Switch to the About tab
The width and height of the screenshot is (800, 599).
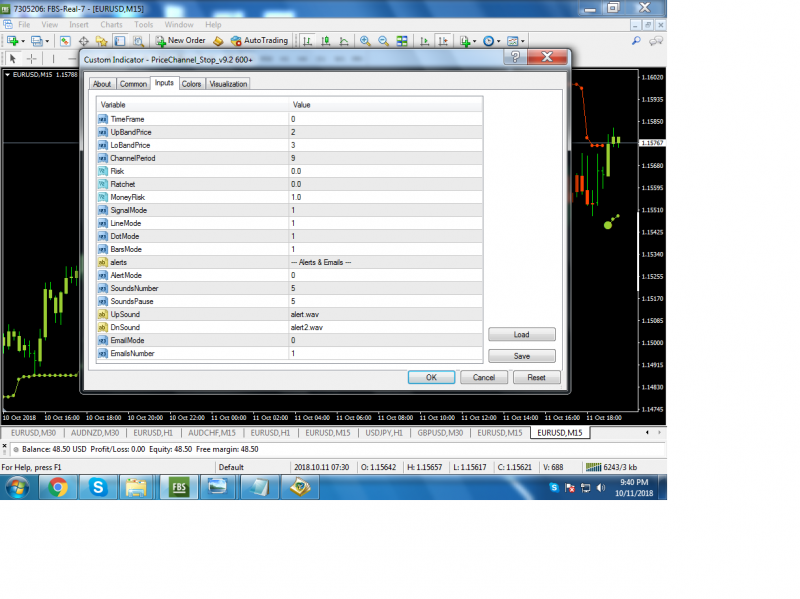(x=102, y=84)
